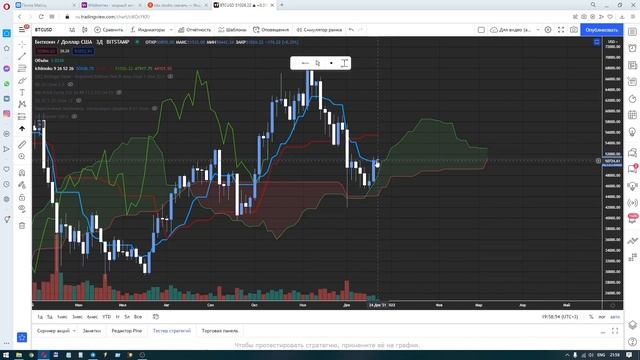Maximize the bottom panel
The height and width of the screenshot is (360, 640).
click(615, 331)
